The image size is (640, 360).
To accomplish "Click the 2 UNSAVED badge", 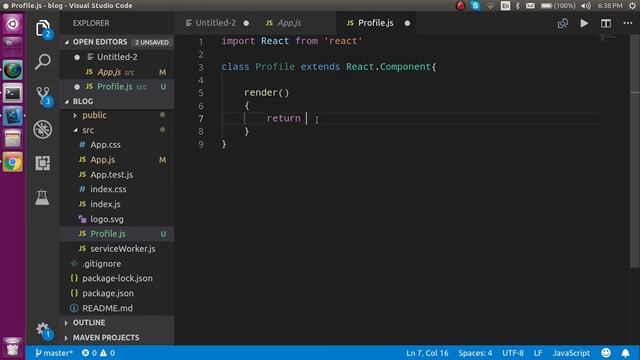I will (152, 42).
